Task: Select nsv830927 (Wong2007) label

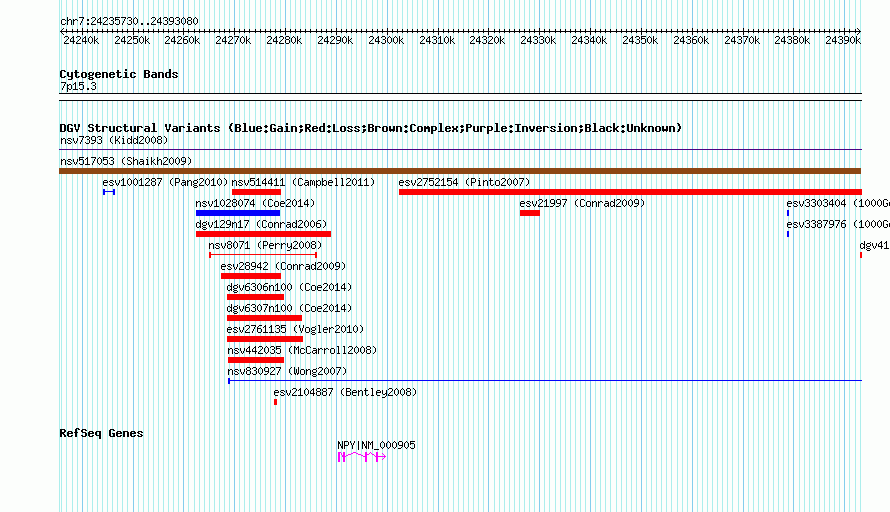Action: point(287,371)
